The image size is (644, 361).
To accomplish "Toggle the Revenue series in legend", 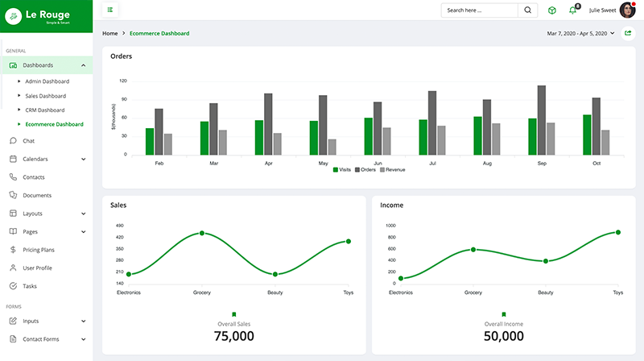I will pos(393,170).
